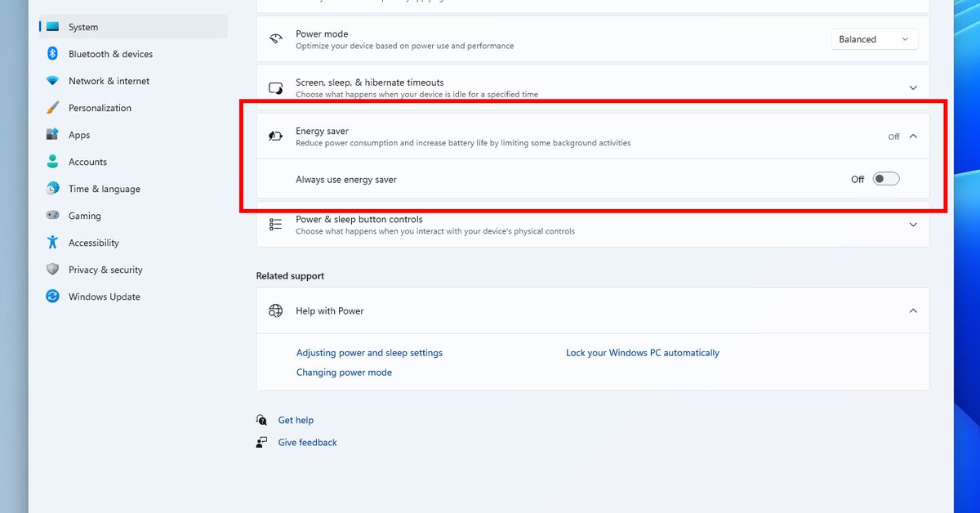The image size is (980, 513).
Task: Collapse the Help with Power section
Action: (913, 311)
